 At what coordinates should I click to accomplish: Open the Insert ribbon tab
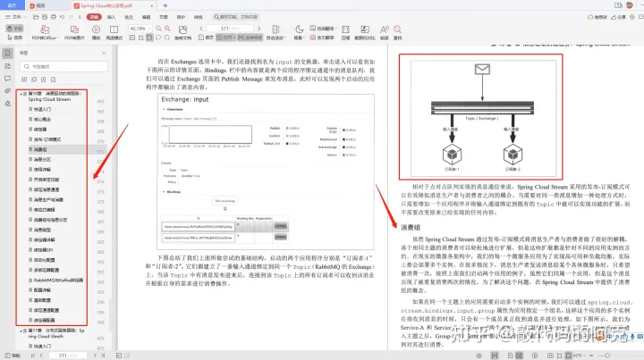[111, 17]
